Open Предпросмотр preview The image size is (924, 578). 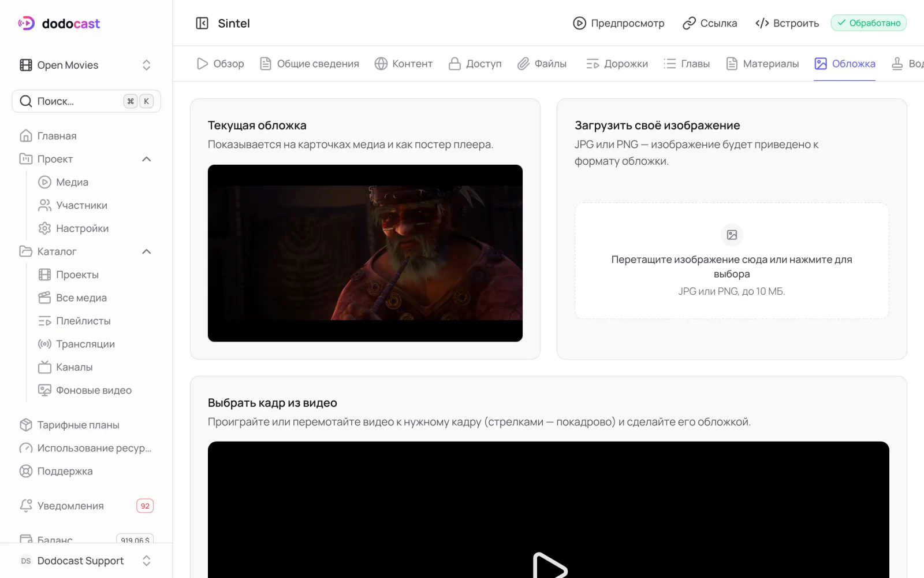pyautogui.click(x=619, y=23)
